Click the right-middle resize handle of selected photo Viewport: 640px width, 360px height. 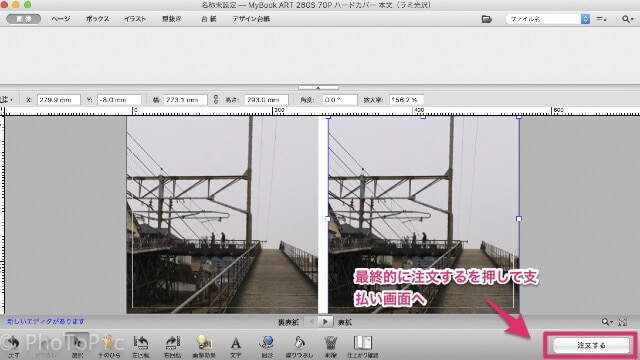(x=519, y=219)
